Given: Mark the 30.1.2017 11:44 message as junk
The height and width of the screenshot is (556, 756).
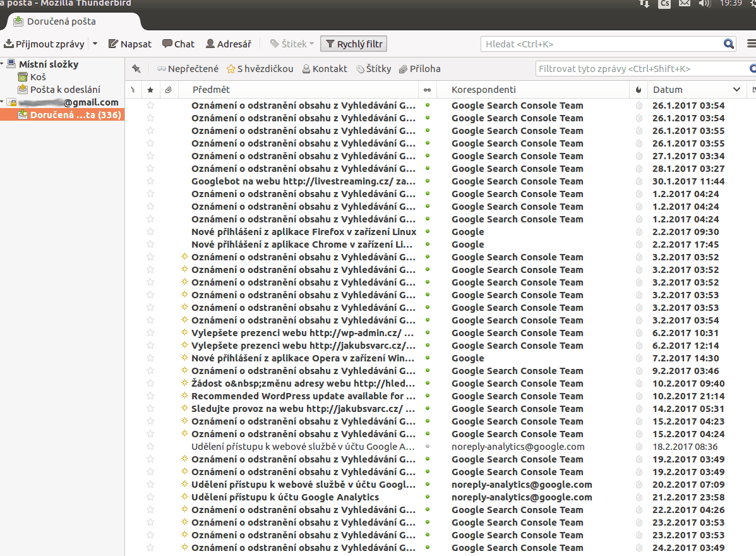Looking at the screenshot, I should 639,181.
